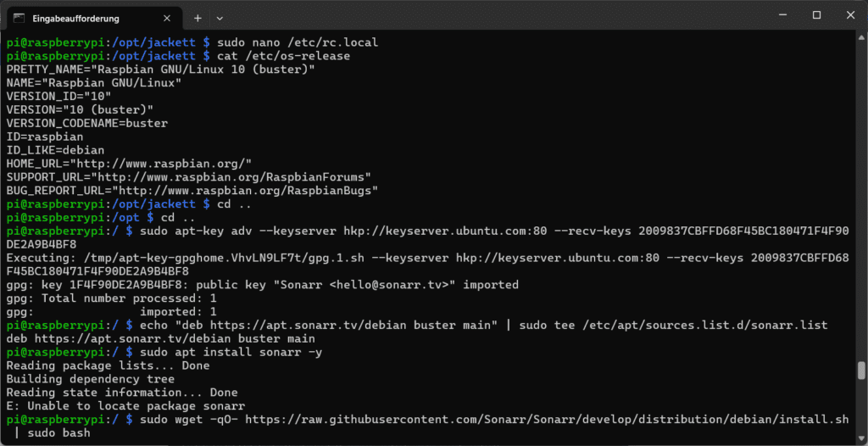
Task: Click the final 'sudo bash' line
Action: pos(48,432)
